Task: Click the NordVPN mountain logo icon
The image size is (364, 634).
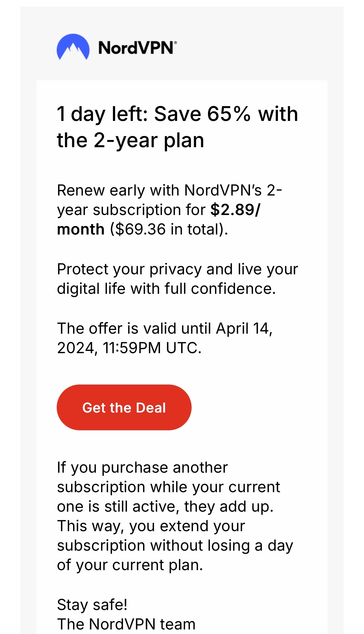Action: click(73, 47)
